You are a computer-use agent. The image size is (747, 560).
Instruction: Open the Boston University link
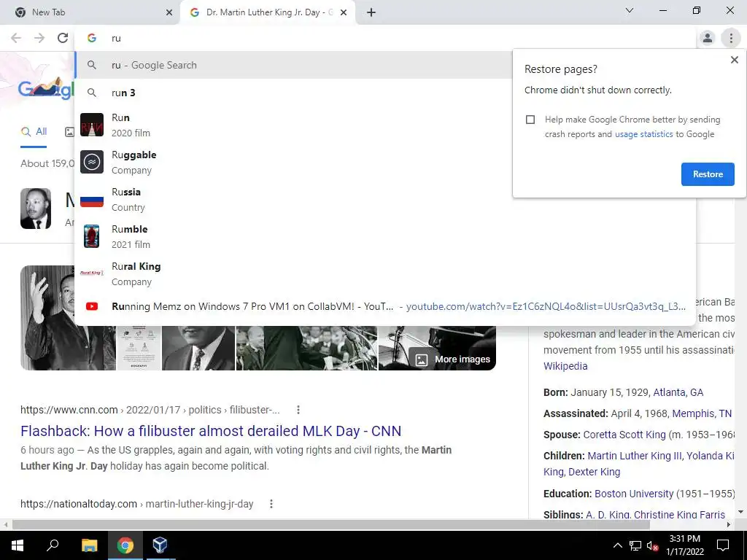[x=634, y=494]
